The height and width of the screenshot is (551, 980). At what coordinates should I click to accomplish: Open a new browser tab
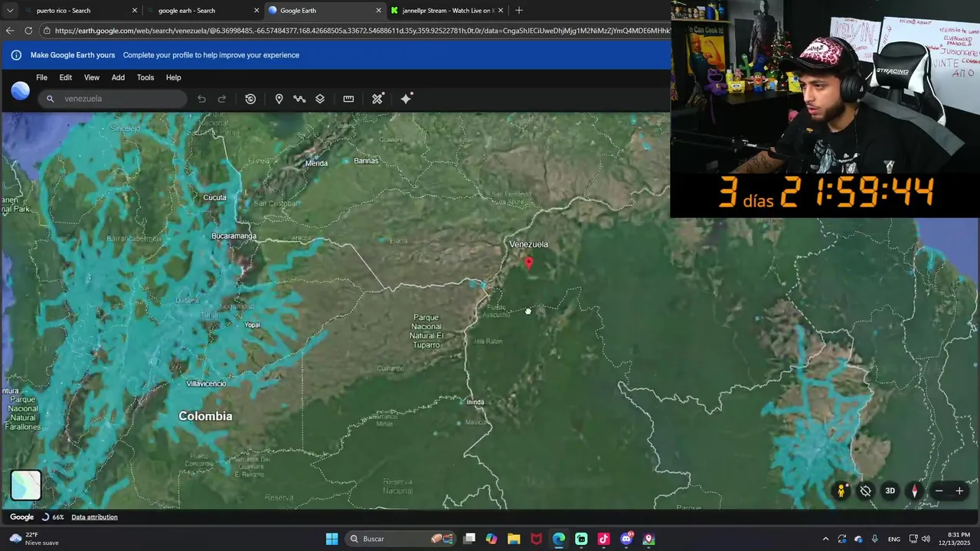519,11
